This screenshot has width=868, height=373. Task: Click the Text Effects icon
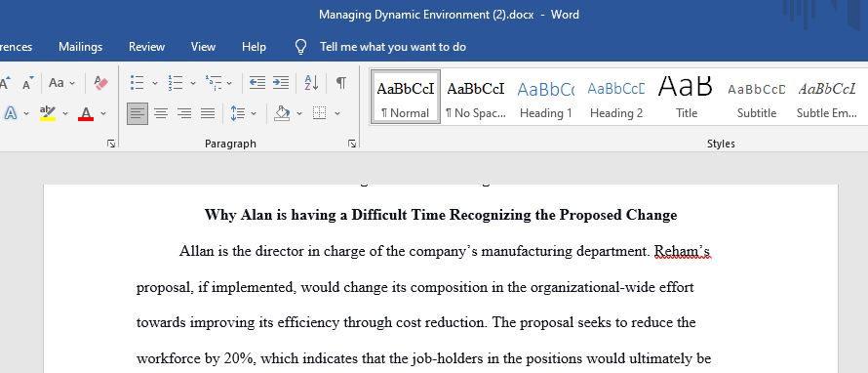pyautogui.click(x=11, y=113)
